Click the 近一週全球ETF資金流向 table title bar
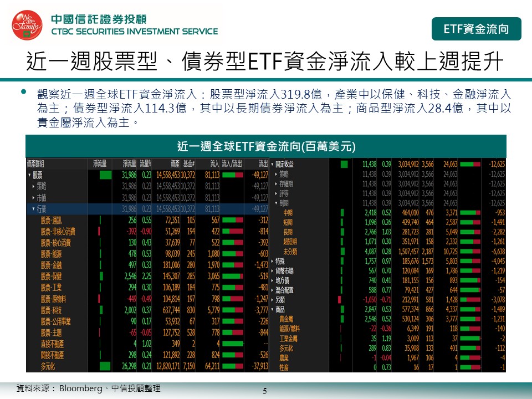Screen dimensions: 532x399 point(265,146)
